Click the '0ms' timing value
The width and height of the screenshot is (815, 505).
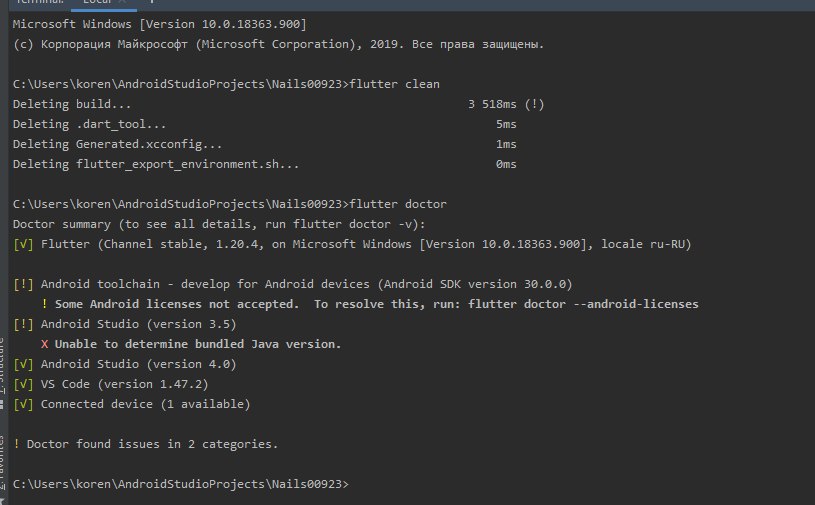(506, 164)
